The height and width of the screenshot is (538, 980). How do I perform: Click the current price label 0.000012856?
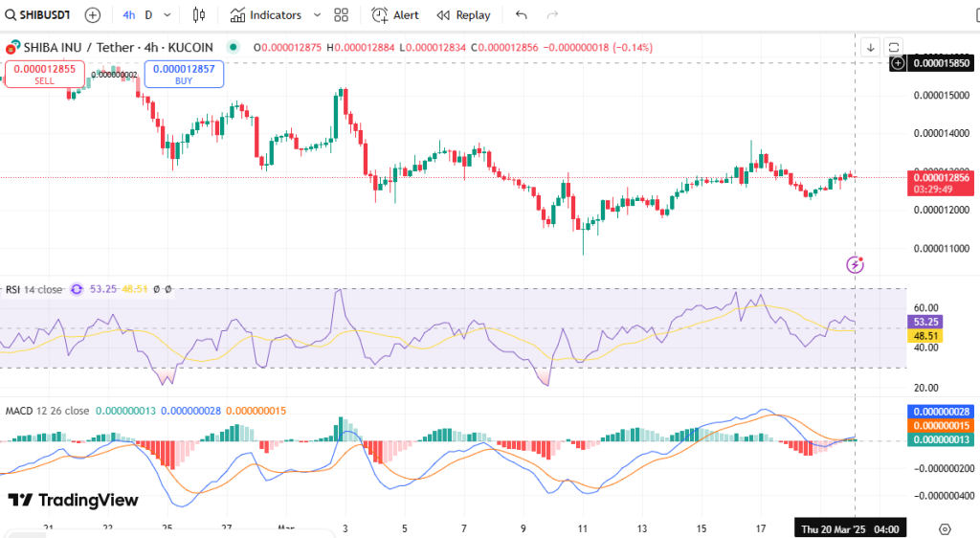point(941,177)
